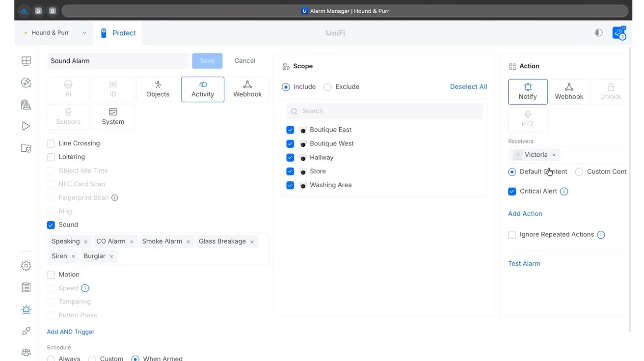
Task: Click the Add Action link
Action: click(x=525, y=214)
